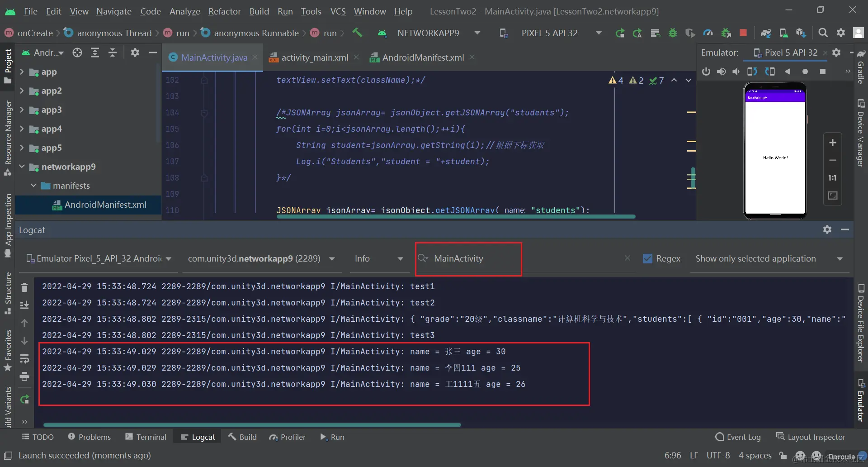Toggle Regex checkbox in Logcat filter

647,258
